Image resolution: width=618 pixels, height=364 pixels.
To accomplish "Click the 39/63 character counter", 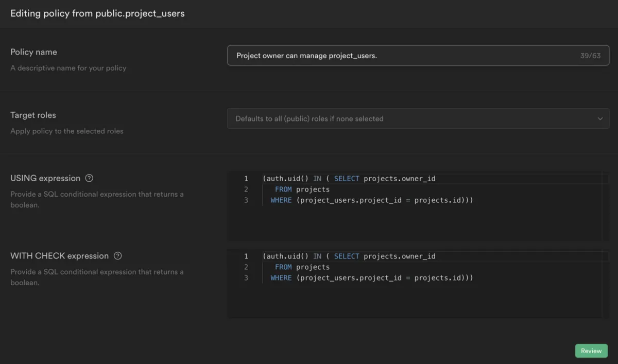I will pos(590,56).
